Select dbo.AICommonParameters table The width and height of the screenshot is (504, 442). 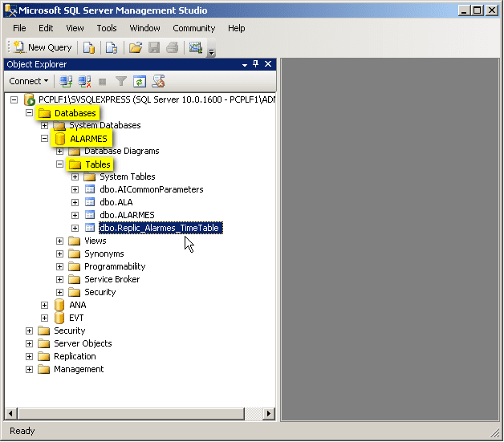pos(151,189)
